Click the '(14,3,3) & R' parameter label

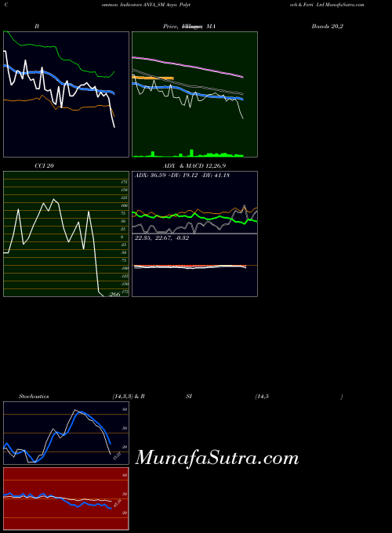(129, 397)
